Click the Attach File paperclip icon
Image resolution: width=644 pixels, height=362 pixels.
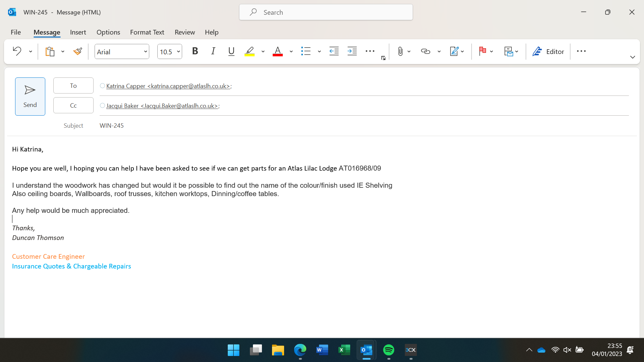pyautogui.click(x=400, y=51)
